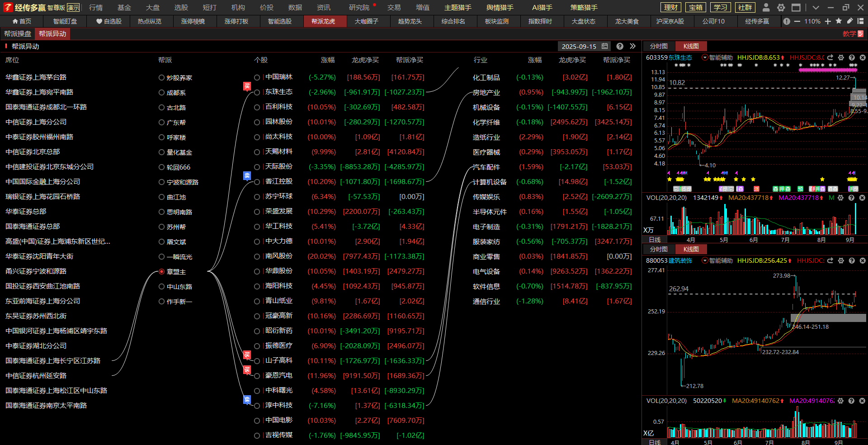Screen dimensions: 868x445
Task: Open the 研究院 menu
Action: point(359,7)
